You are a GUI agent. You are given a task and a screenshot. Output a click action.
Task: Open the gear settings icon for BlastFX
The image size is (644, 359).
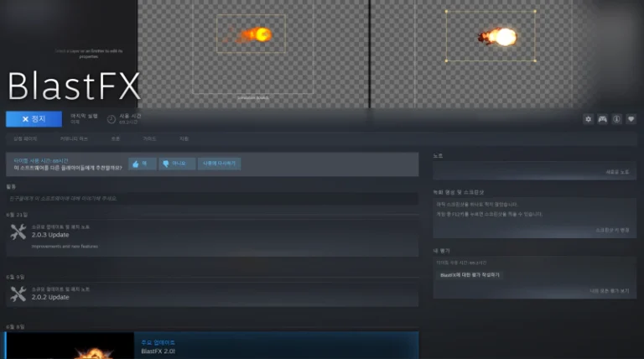click(588, 119)
